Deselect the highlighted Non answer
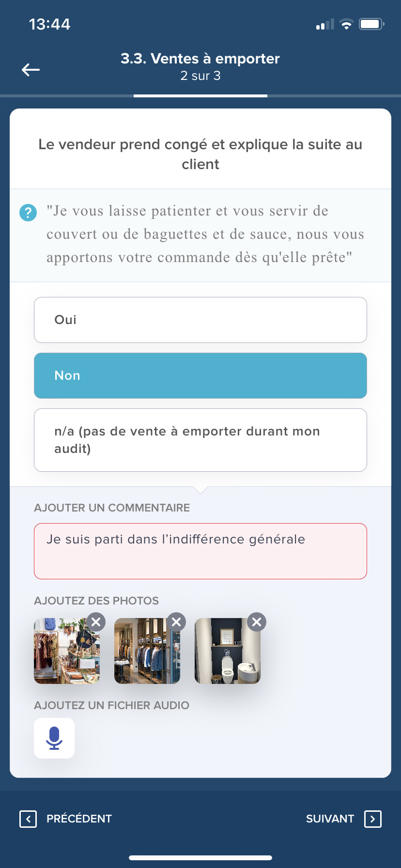Image resolution: width=401 pixels, height=868 pixels. pos(200,375)
